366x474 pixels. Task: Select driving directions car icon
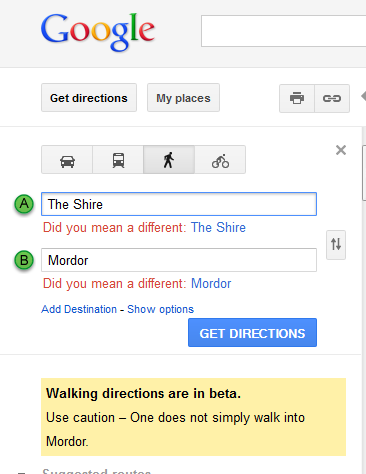[x=67, y=160]
